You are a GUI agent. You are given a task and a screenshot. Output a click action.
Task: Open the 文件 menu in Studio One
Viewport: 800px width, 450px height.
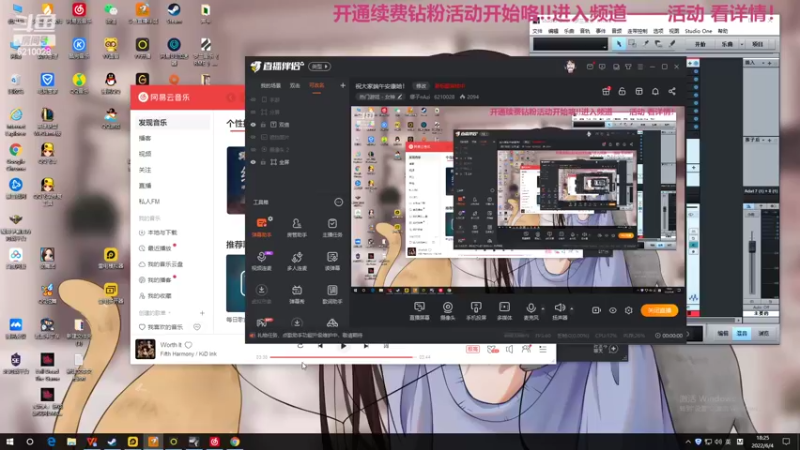point(538,31)
